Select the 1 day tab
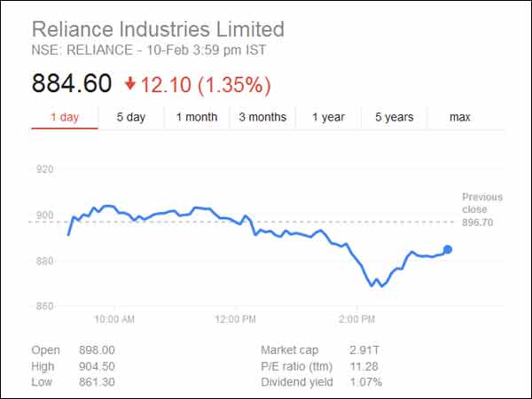The height and width of the screenshot is (399, 532). [65, 117]
